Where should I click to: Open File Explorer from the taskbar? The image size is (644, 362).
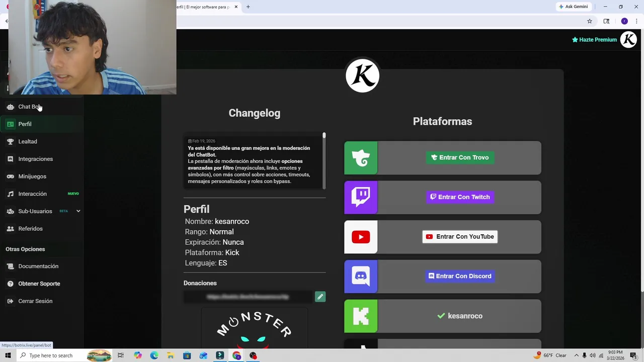(171, 355)
